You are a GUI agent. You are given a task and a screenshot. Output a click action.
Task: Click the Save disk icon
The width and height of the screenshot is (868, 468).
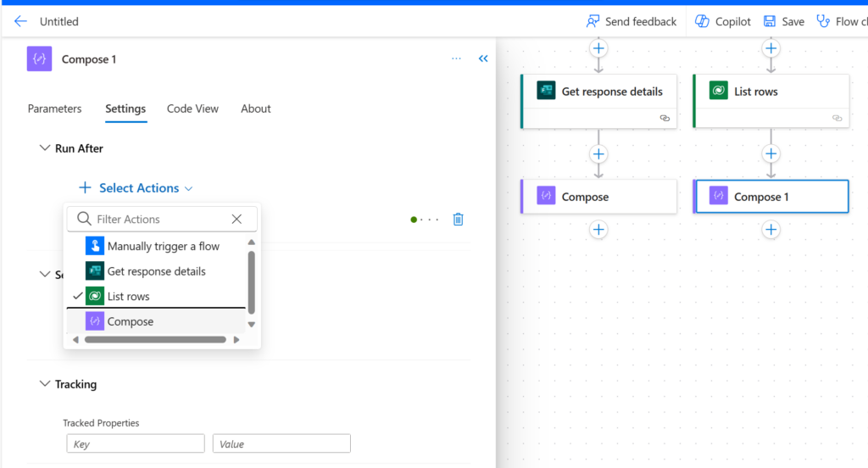click(770, 21)
